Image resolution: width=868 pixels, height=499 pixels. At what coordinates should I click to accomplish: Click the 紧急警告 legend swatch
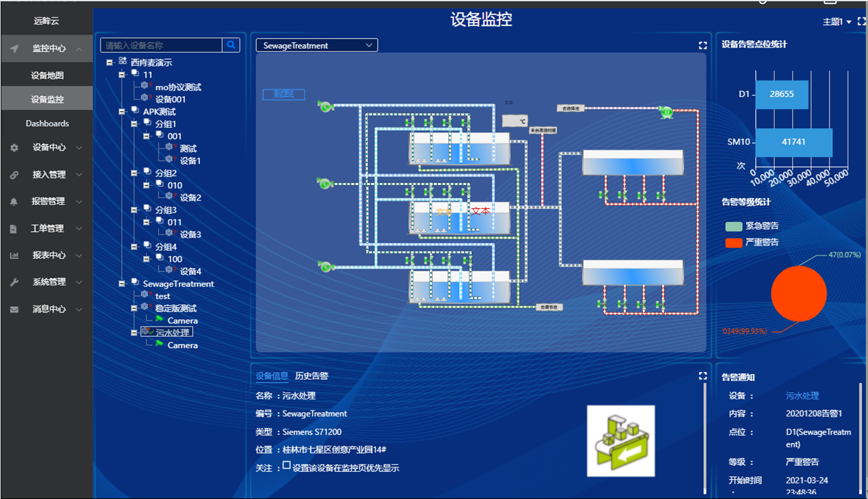click(x=734, y=227)
